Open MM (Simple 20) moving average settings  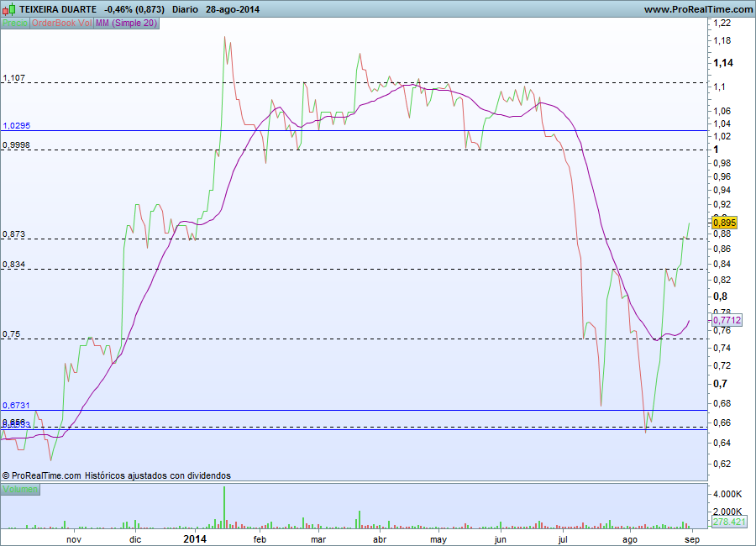tap(126, 23)
